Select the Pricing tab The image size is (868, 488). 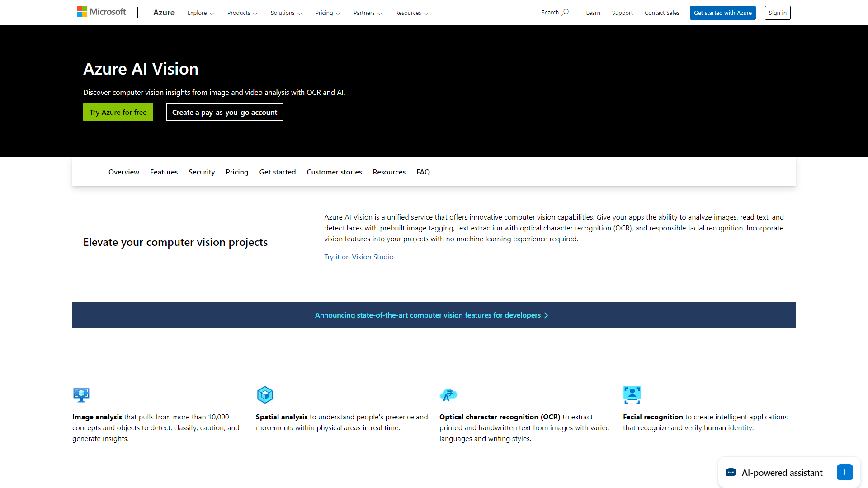click(x=237, y=171)
